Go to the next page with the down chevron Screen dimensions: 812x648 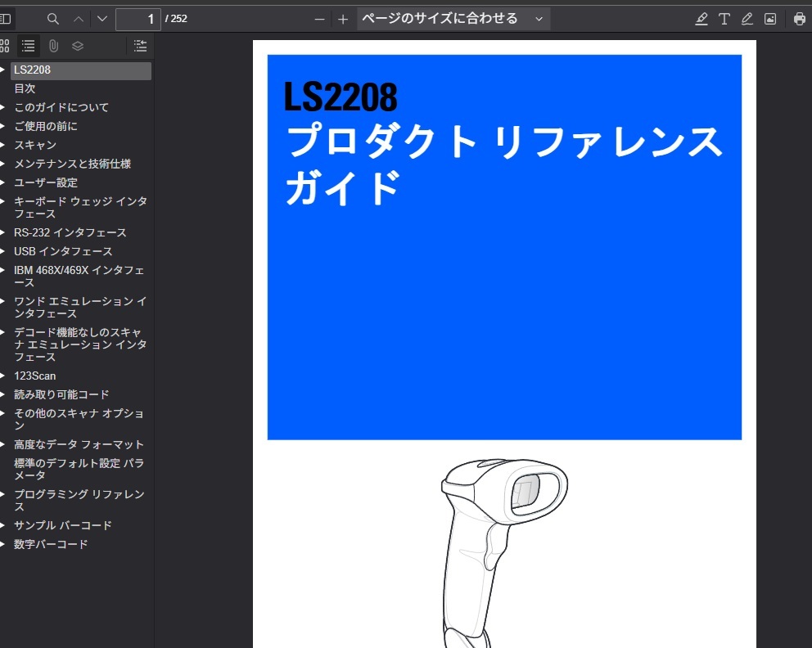tap(101, 18)
